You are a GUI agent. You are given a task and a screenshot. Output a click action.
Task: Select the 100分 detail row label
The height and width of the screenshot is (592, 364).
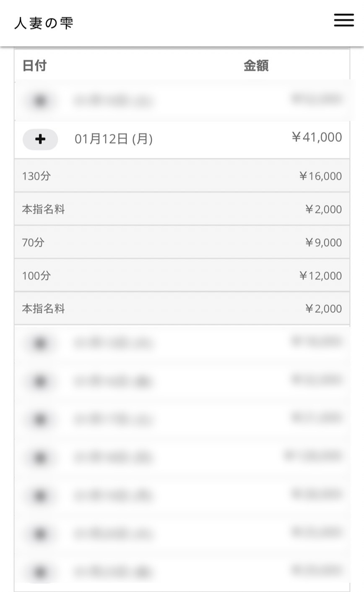[36, 275]
